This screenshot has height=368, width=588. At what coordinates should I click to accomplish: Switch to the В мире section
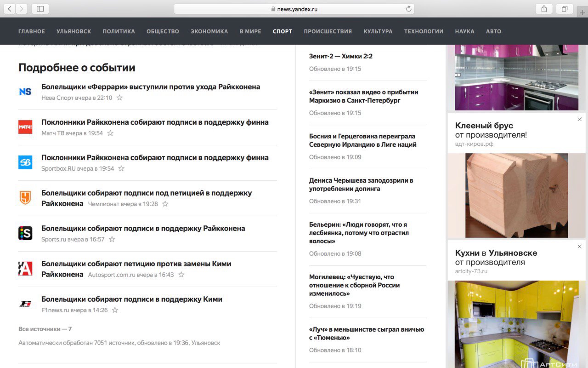[x=250, y=31]
